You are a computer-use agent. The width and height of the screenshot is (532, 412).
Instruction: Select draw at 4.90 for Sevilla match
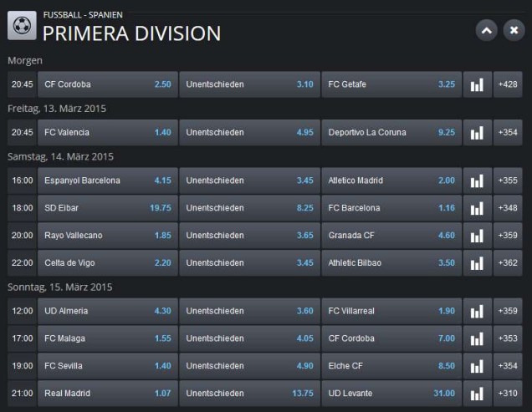coord(250,366)
